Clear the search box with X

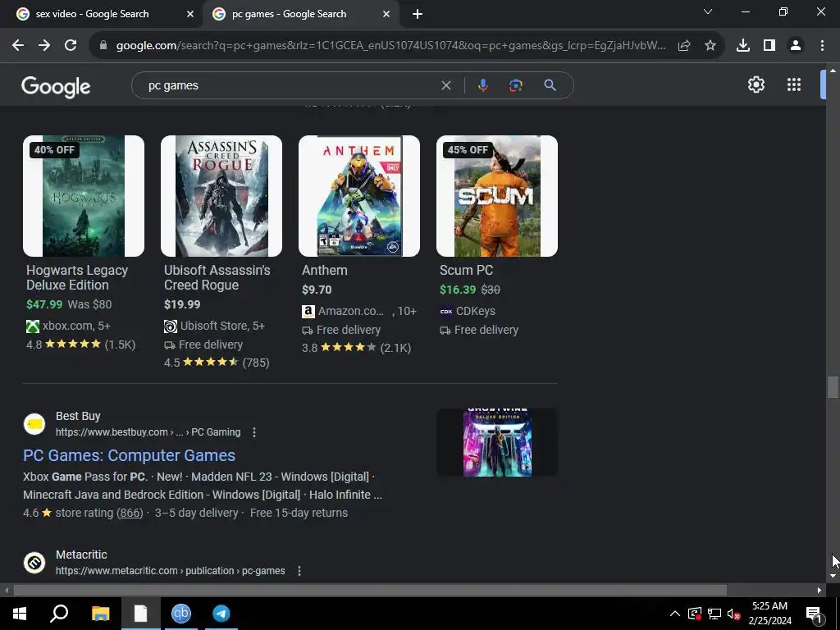[445, 85]
